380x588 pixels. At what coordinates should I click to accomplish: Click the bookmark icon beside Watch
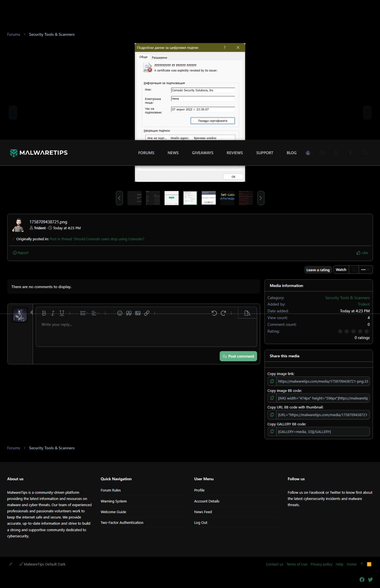tap(354, 270)
